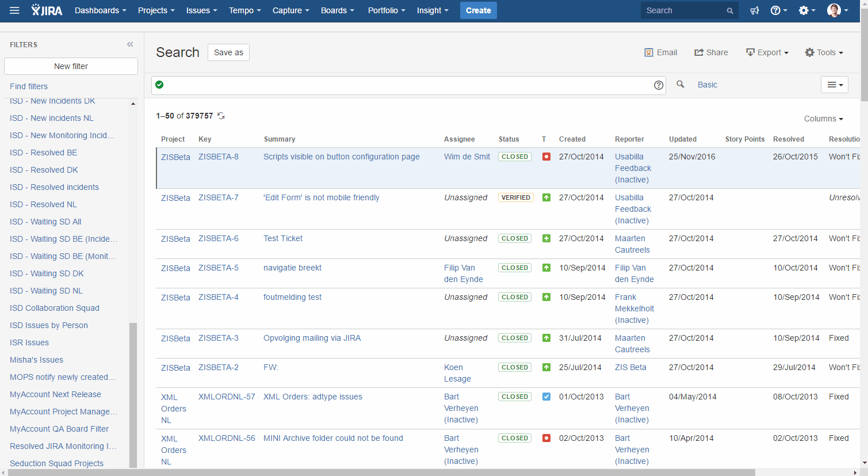Image resolution: width=868 pixels, height=476 pixels.
Task: Open the view layout switcher dropdown
Action: [834, 85]
